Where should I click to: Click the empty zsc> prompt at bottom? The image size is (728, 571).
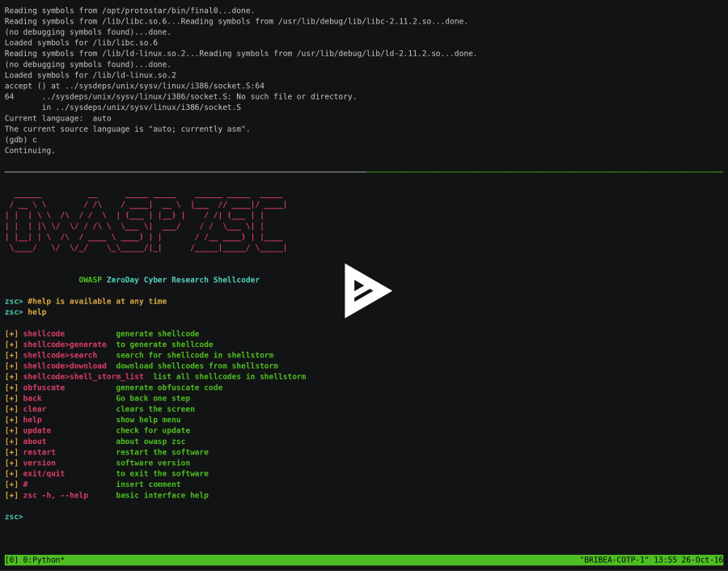pyautogui.click(x=14, y=517)
